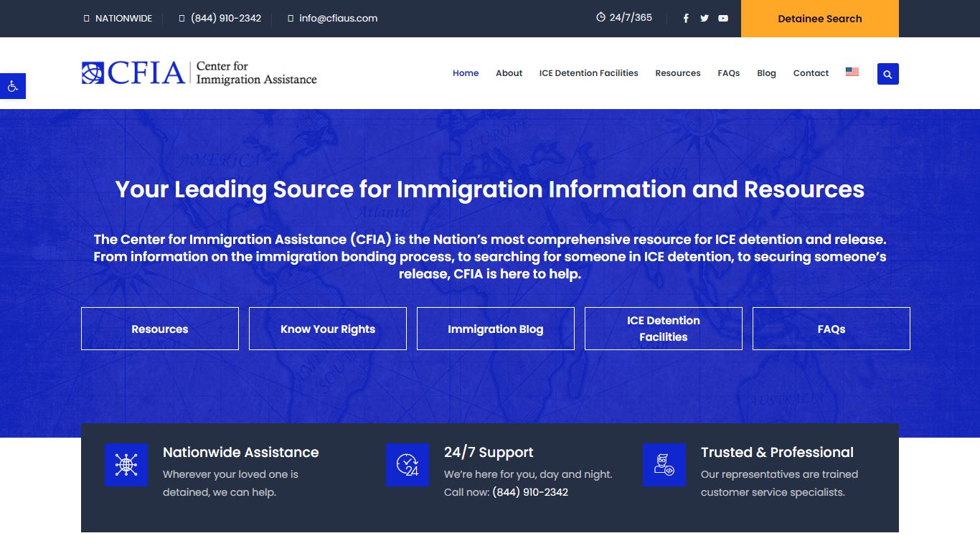The width and height of the screenshot is (980, 551).
Task: Open the FAQs navigation menu item
Action: [729, 73]
